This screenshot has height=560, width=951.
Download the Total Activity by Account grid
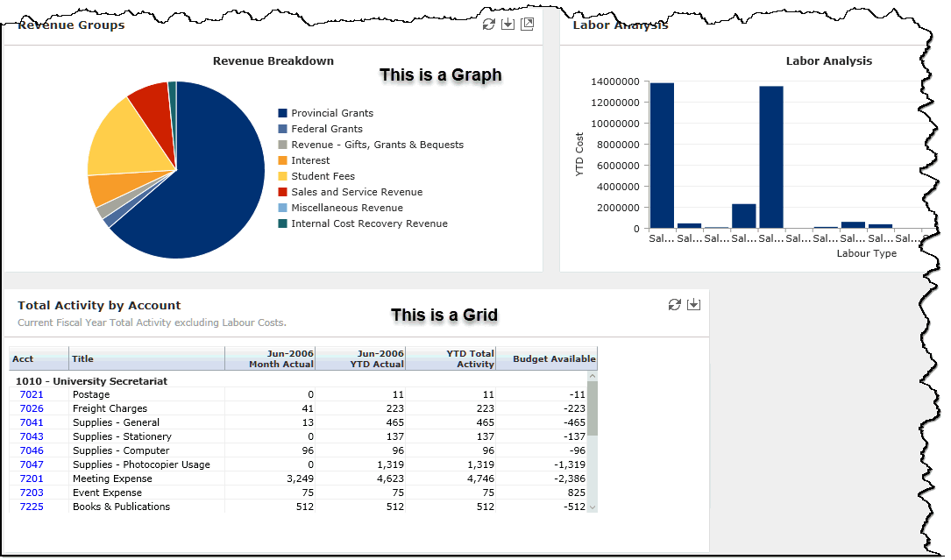(x=693, y=304)
